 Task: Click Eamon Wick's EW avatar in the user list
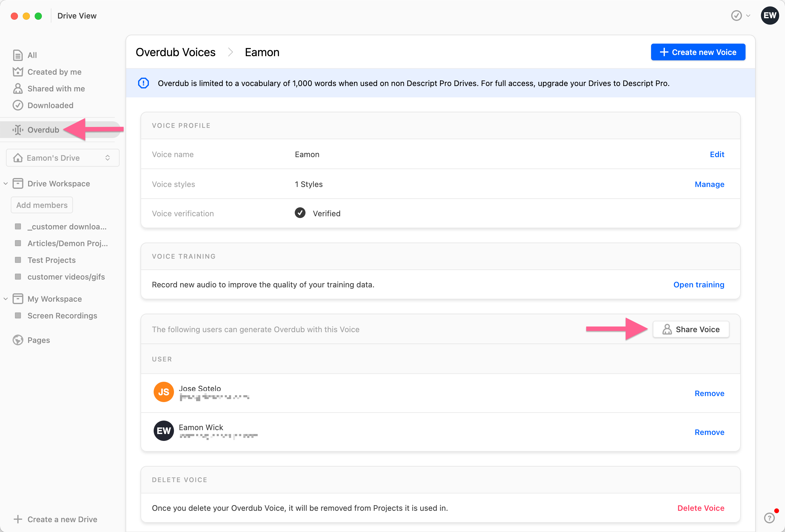(x=164, y=431)
